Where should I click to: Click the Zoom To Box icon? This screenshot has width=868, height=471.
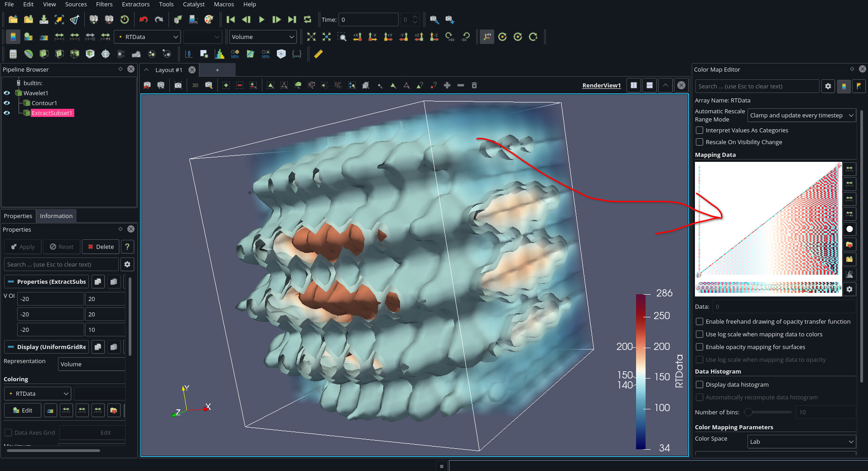point(342,37)
